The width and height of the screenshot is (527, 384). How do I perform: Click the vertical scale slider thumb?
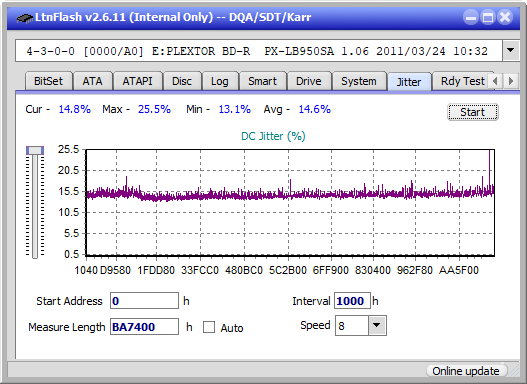pyautogui.click(x=35, y=150)
